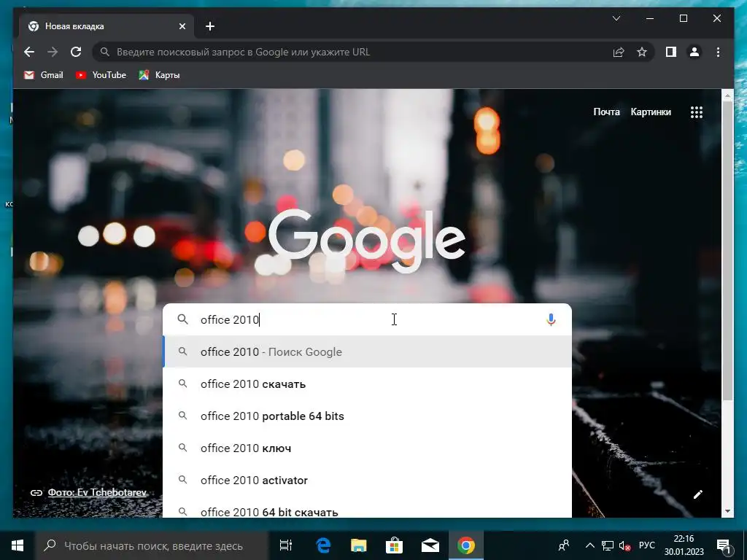
Task: Go back with the browser back arrow
Action: click(29, 52)
